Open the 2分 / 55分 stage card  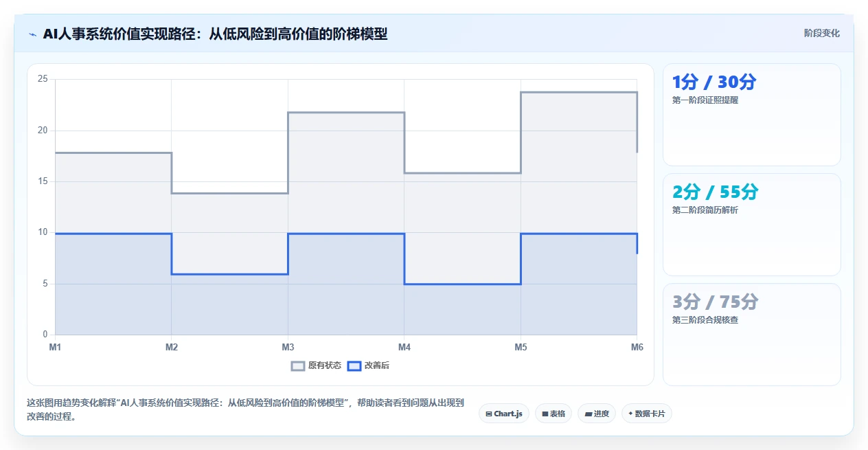coord(751,225)
